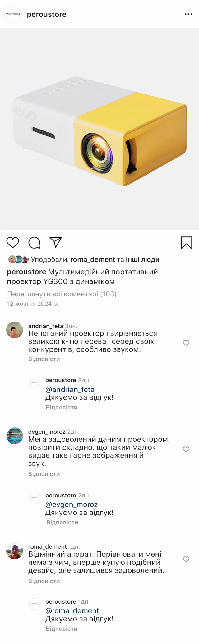Open evgen_moroz's profile avatar
The height and width of the screenshot is (644, 199).
coord(15,436)
